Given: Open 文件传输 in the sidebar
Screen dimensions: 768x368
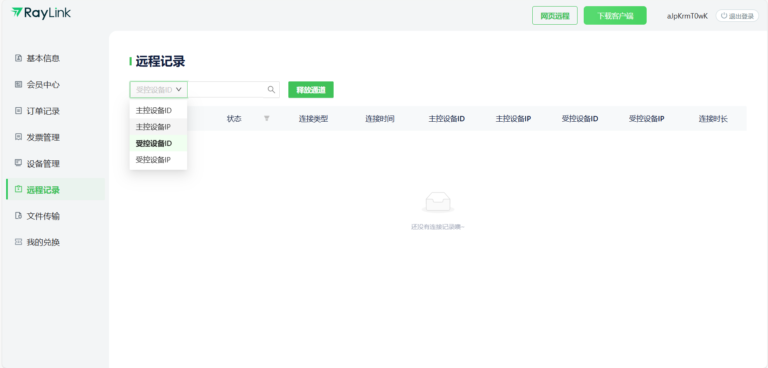Looking at the screenshot, I should [x=55, y=216].
